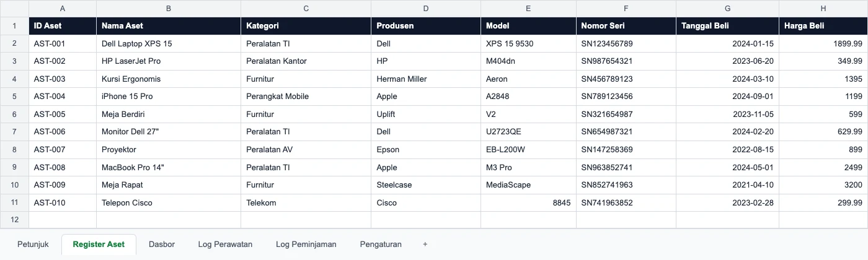Select cell U2723QE
The image size is (868, 260).
tap(528, 132)
